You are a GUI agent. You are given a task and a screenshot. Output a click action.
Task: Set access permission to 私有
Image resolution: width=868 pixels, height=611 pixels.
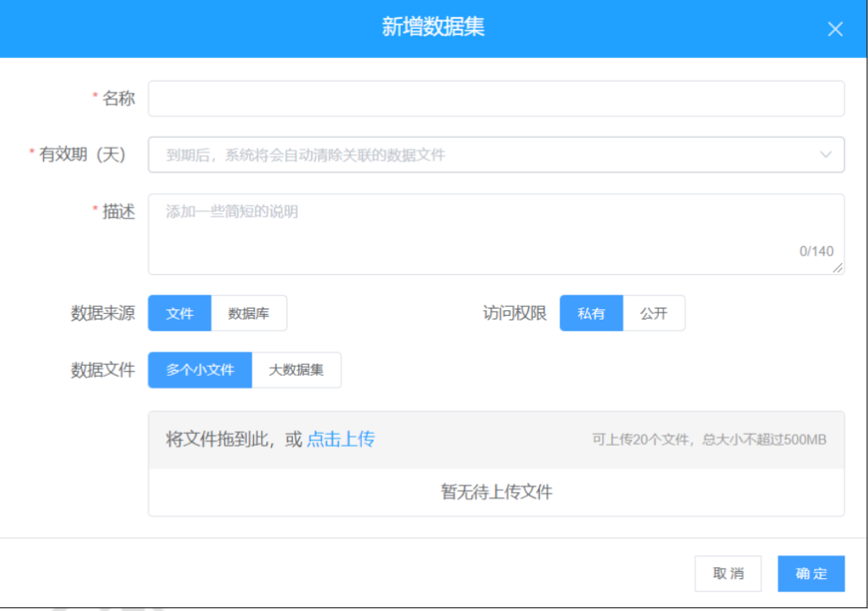590,312
